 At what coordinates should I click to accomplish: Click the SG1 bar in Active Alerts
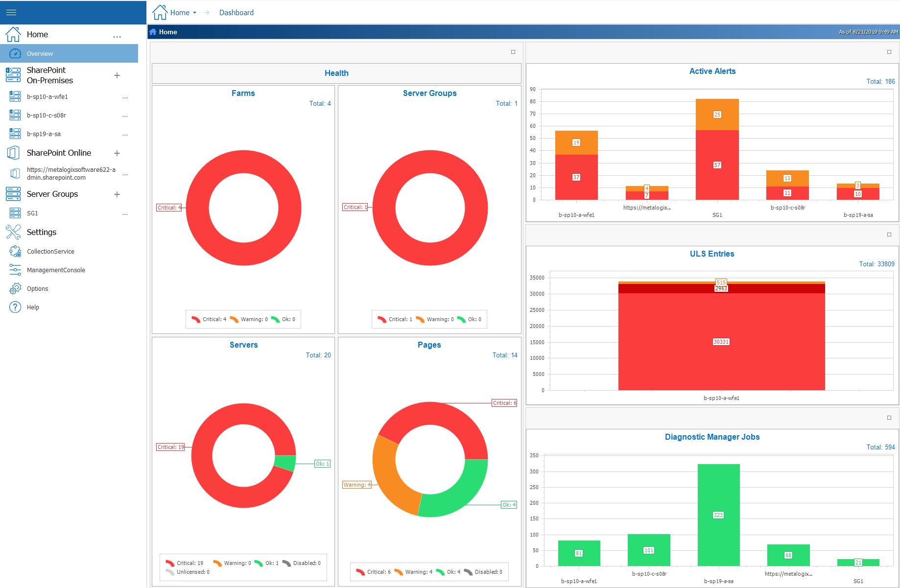[717, 164]
